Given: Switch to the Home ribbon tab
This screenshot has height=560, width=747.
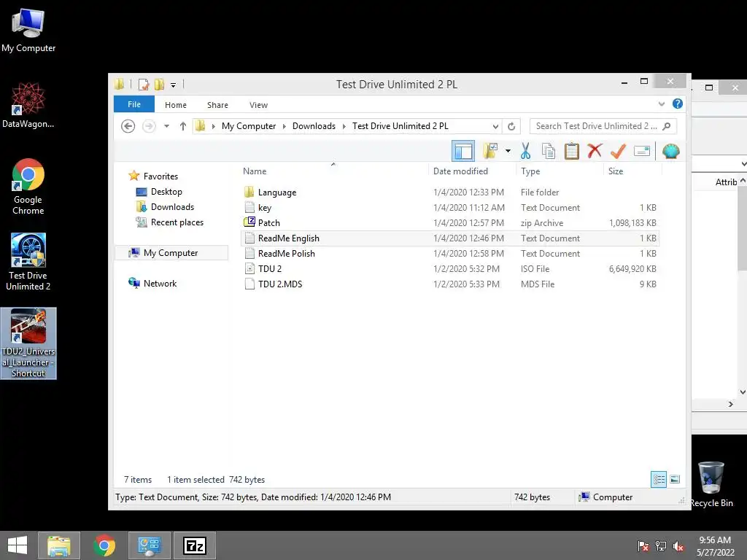Looking at the screenshot, I should click(x=175, y=105).
